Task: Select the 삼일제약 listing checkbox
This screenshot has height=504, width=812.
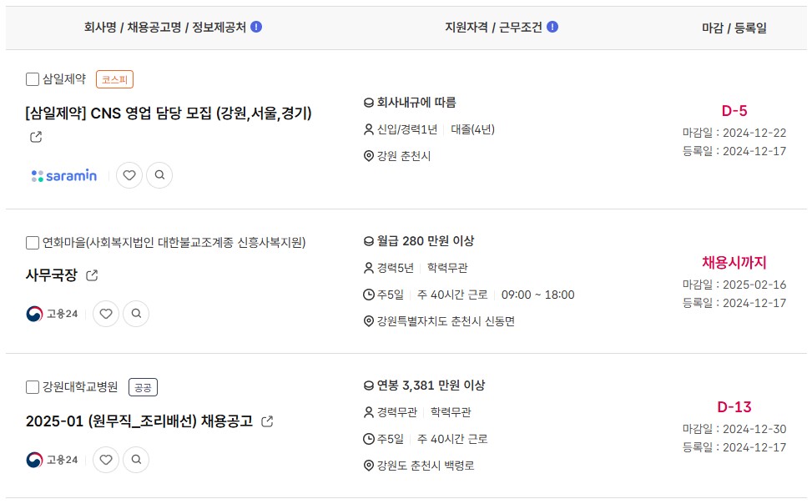Action: coord(32,79)
